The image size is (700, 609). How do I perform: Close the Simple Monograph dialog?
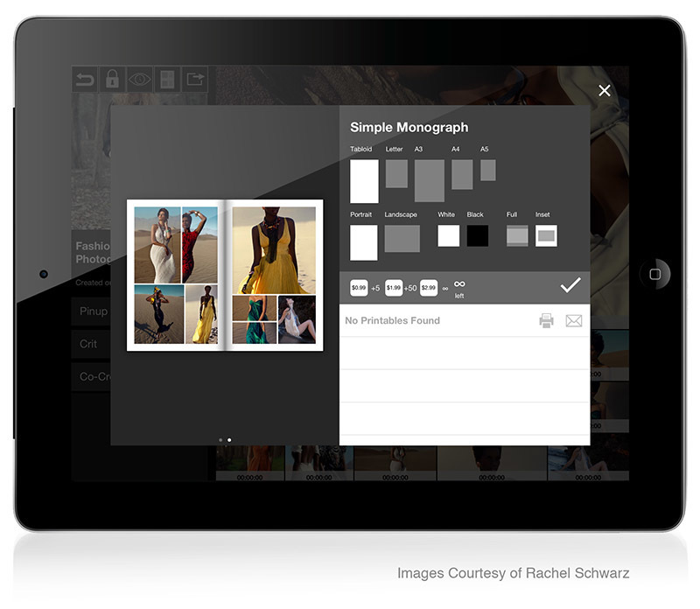point(604,90)
